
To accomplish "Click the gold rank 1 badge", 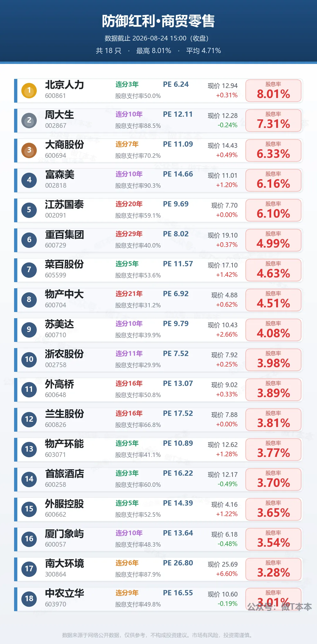I will point(29,90).
